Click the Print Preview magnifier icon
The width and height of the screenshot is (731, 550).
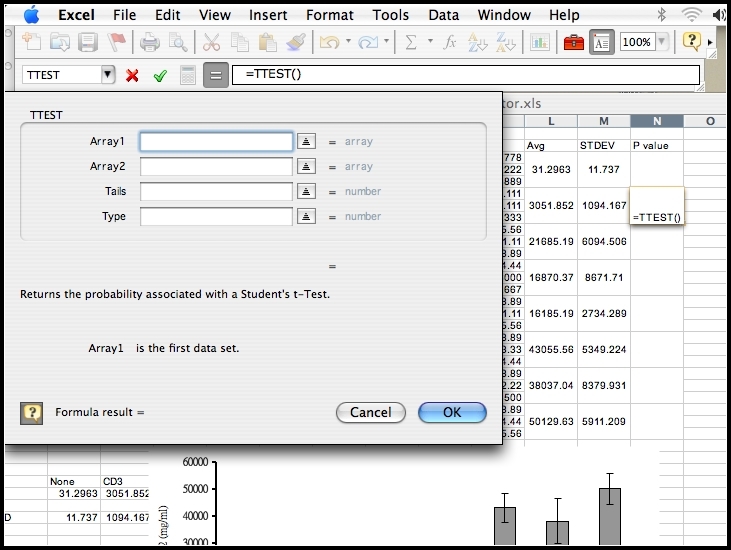coord(178,42)
